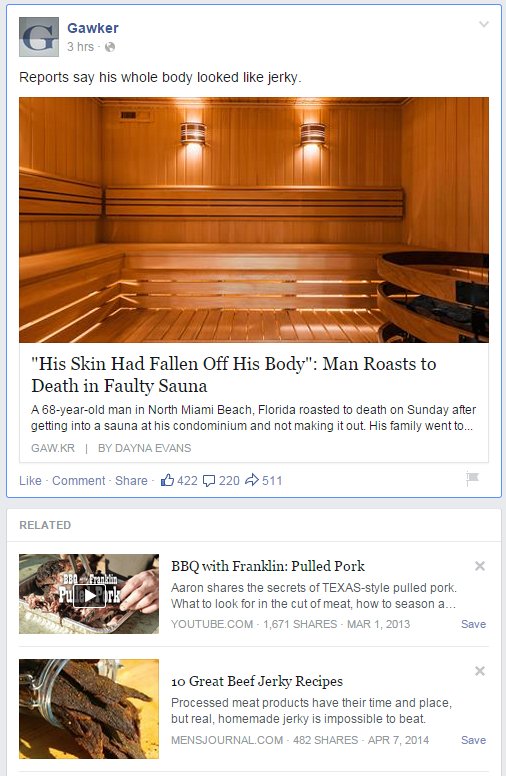Click Comment on the Gawker post
This screenshot has height=776, width=506.
[x=79, y=481]
